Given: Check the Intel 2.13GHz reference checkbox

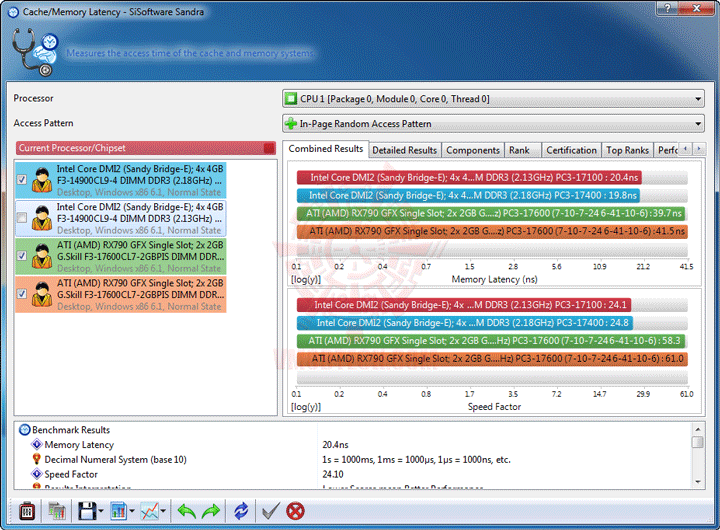Looking at the screenshot, I should 22,218.
